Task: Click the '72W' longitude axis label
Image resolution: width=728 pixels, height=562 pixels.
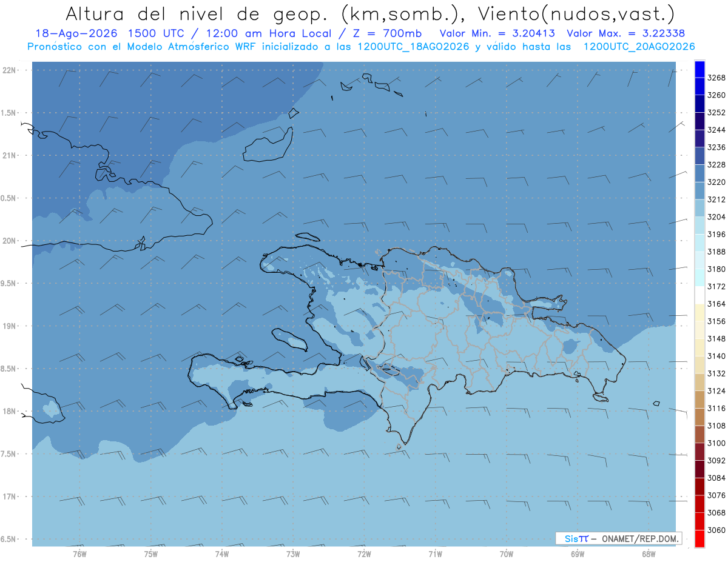Action: pyautogui.click(x=365, y=554)
